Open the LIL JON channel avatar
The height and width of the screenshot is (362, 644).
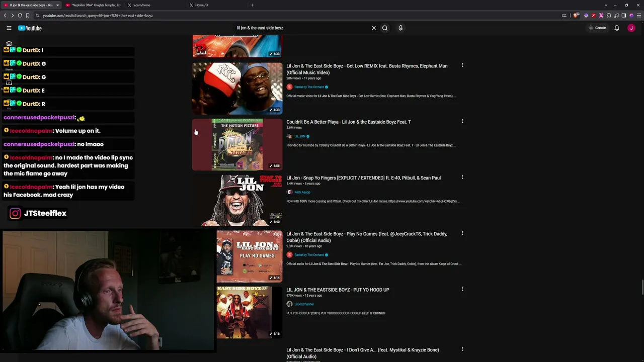pos(289,136)
